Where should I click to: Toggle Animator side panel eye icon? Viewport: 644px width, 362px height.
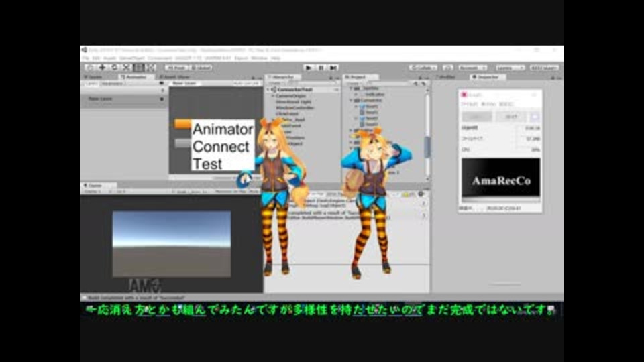162,84
